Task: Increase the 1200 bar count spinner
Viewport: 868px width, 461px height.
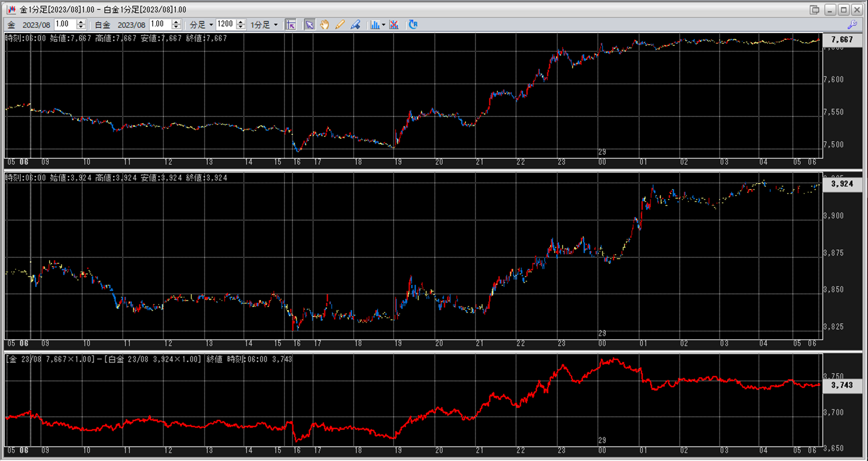Action: [x=241, y=22]
